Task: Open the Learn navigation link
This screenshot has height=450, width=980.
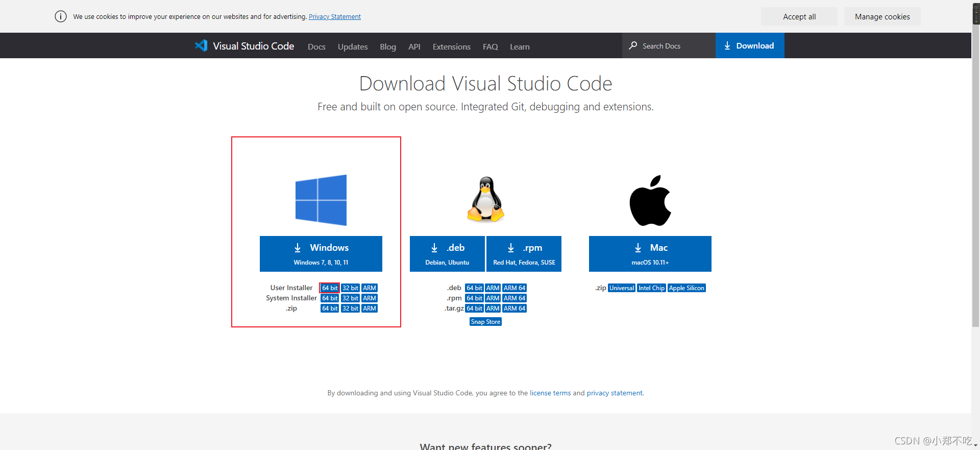Action: [x=520, y=46]
